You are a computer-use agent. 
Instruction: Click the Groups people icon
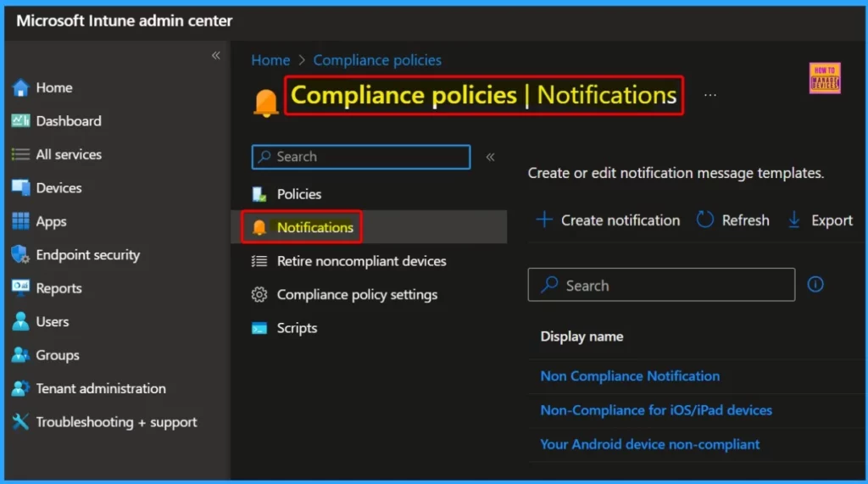(20, 355)
